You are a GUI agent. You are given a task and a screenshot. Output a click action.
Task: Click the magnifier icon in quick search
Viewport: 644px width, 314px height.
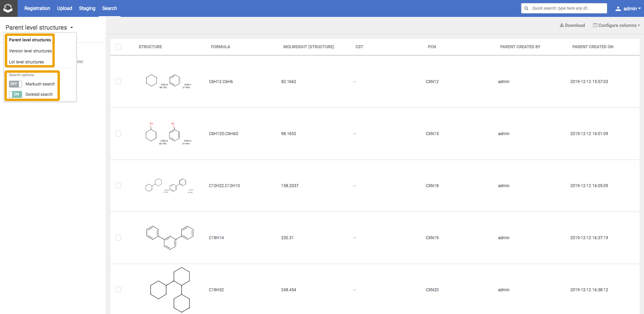[x=526, y=8]
